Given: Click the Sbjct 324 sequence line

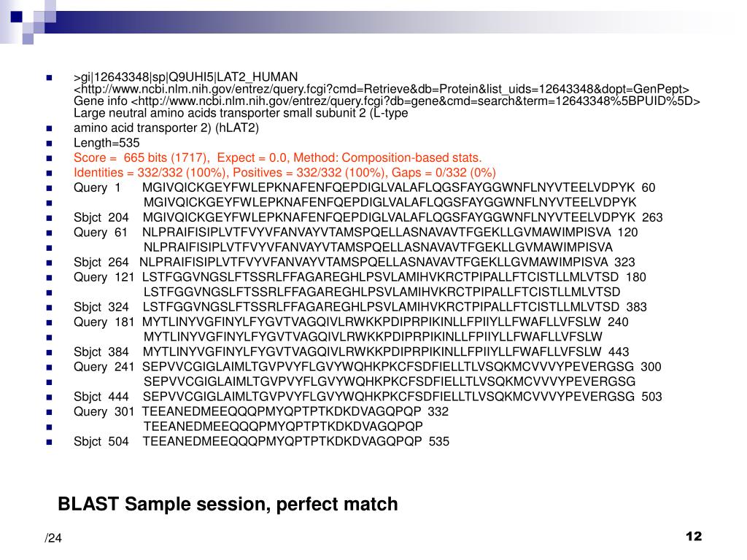Looking at the screenshot, I should click(360, 307).
